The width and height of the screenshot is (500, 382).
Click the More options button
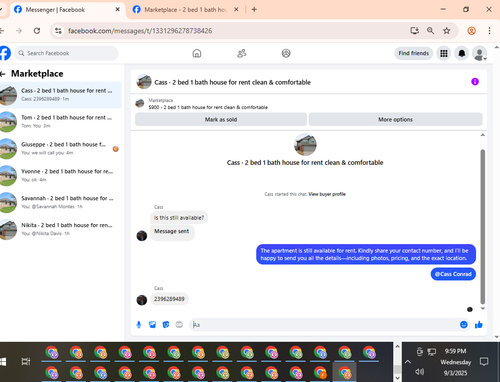395,119
